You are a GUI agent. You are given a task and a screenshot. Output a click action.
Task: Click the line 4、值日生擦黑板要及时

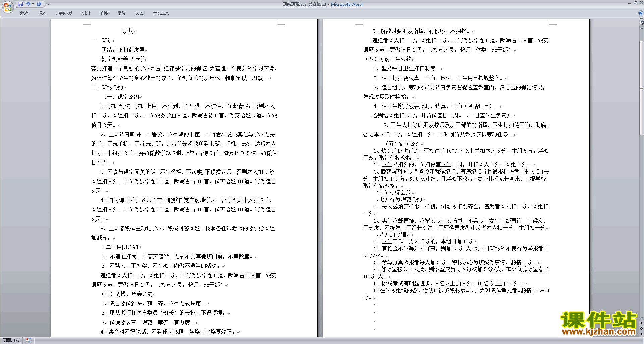point(436,106)
